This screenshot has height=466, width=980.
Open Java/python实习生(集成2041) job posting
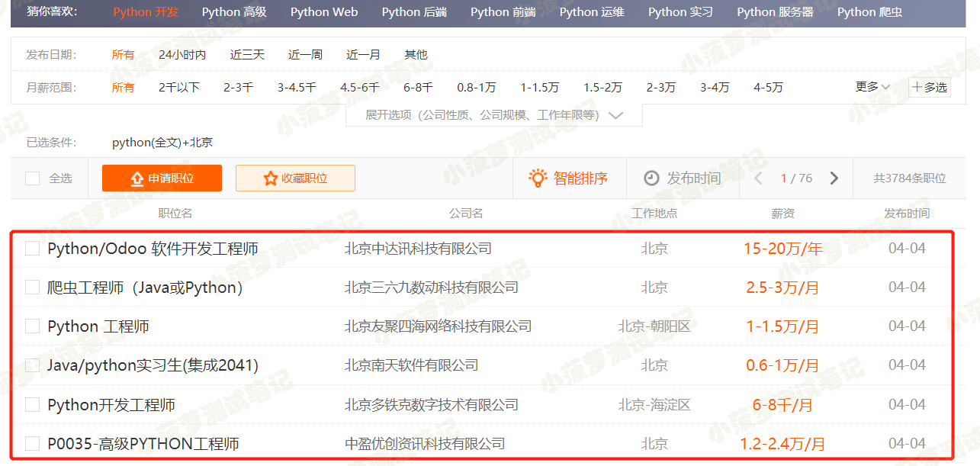[153, 365]
